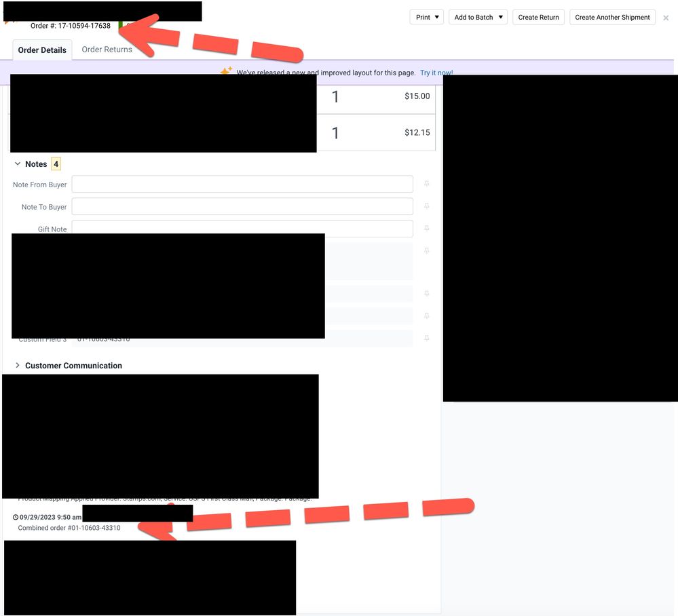Click into the Note From Buyer field

pos(242,185)
